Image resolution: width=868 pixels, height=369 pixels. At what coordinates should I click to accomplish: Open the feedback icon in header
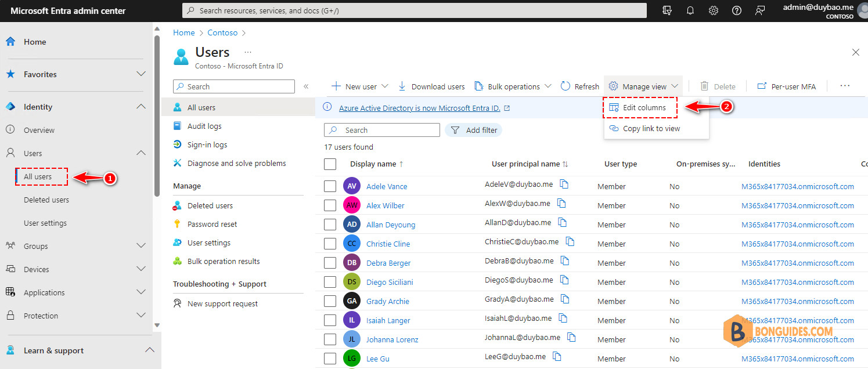(760, 10)
